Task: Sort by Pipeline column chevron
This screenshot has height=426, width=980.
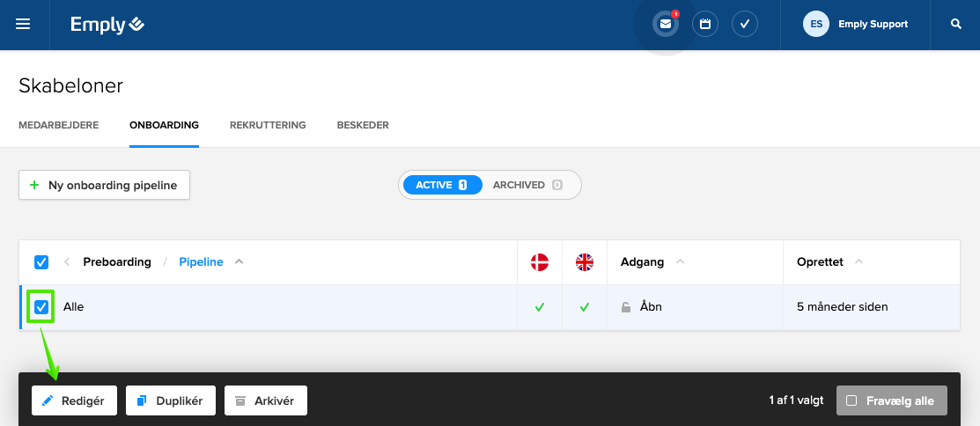Action: (239, 262)
